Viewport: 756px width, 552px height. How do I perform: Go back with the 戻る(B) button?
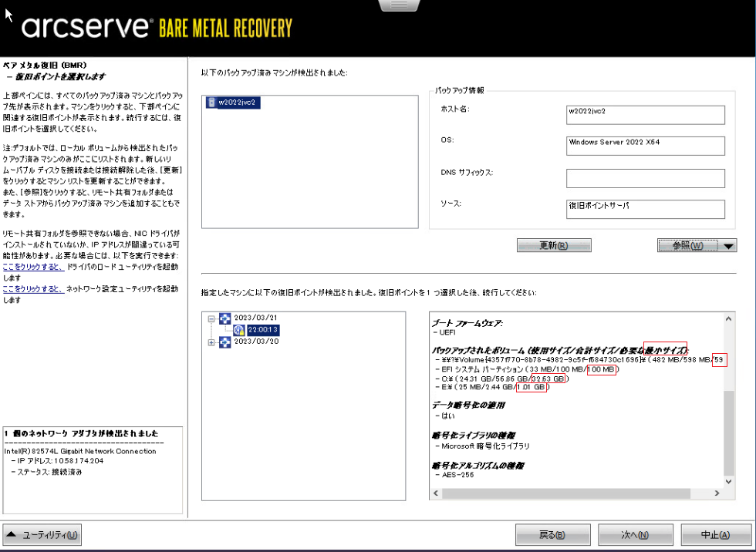click(x=552, y=535)
